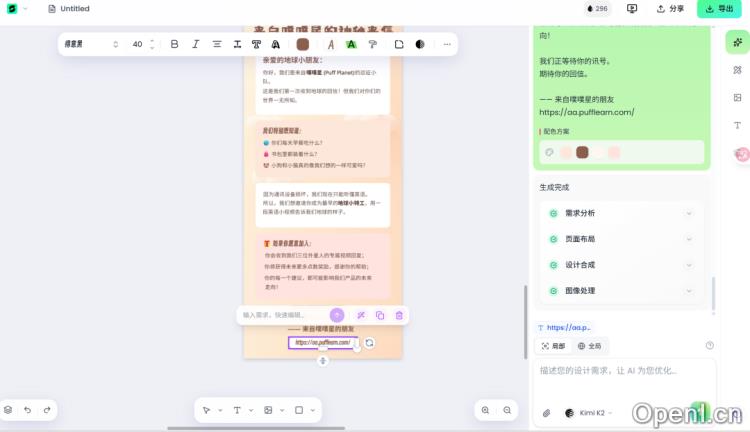
Task: Click the palette icon in color scheme row
Action: (549, 152)
